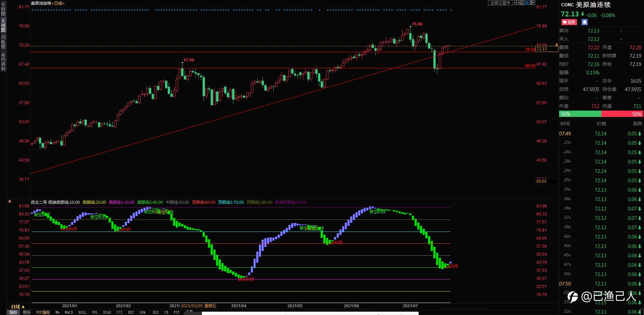Select the KDJ indicator
This screenshot has height=315, width=644.
click(131, 312)
